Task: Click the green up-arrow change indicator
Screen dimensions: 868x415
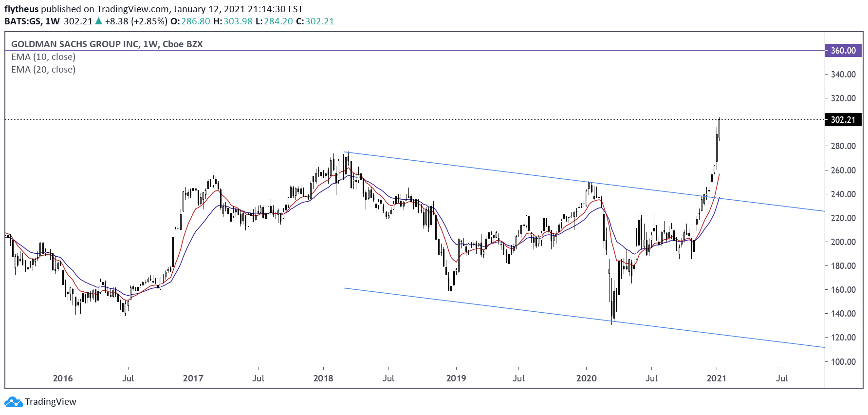Action: 98,21
